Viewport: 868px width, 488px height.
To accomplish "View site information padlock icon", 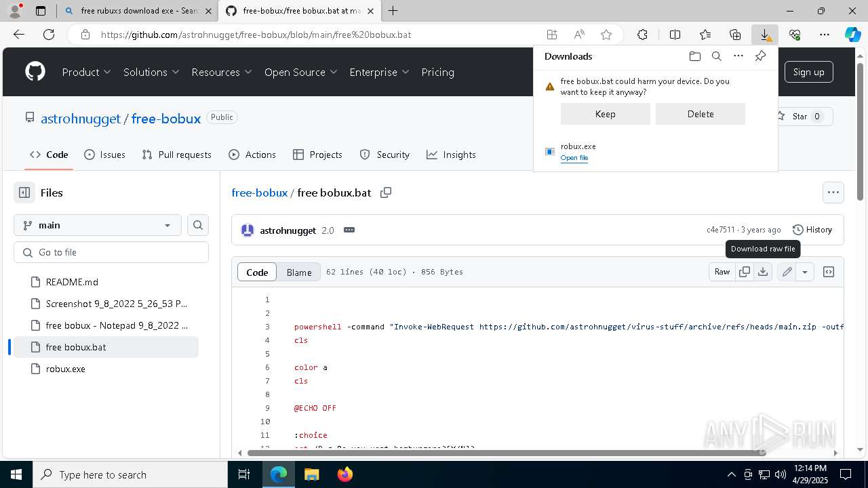I will 85,35.
